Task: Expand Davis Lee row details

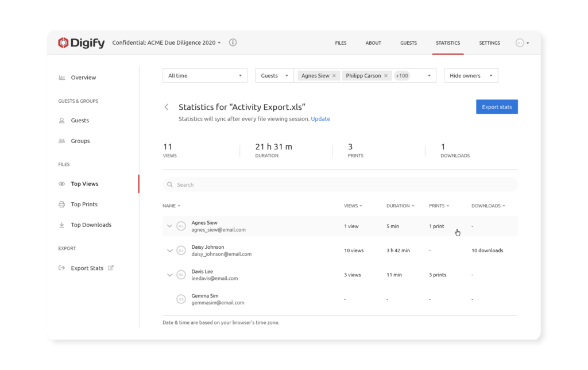Action: pos(170,275)
